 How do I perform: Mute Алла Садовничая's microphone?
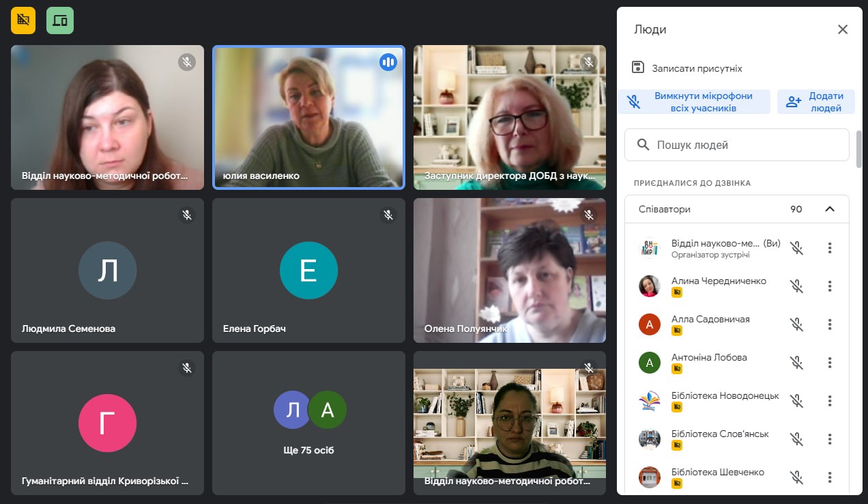point(796,324)
